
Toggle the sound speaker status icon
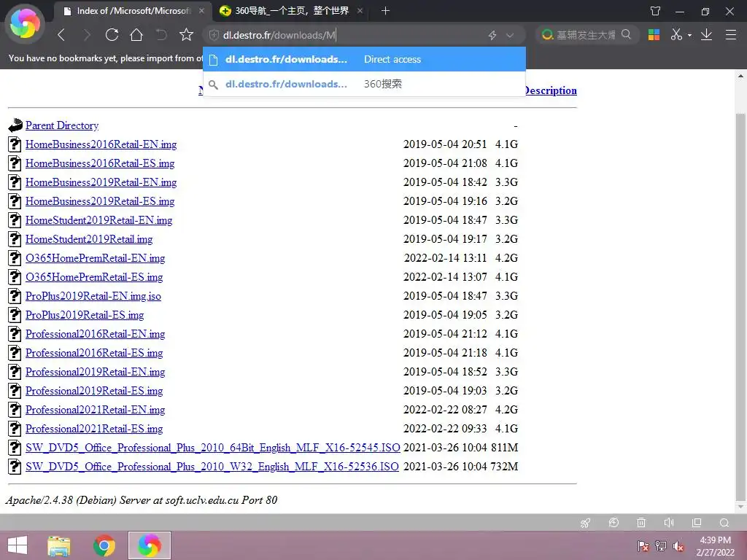(x=669, y=523)
